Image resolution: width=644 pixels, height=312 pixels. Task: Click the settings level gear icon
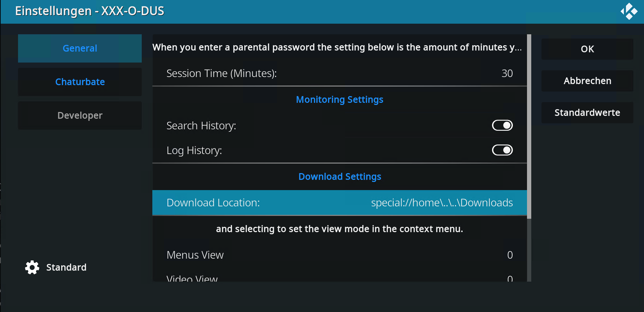tap(32, 267)
